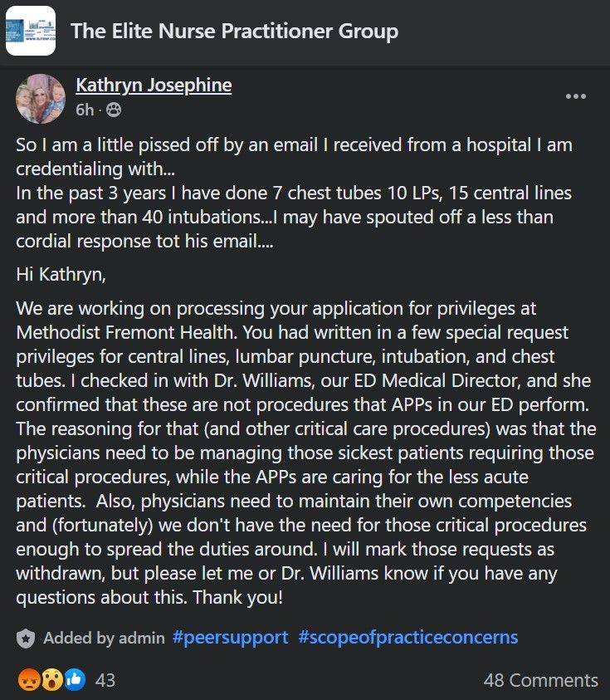This screenshot has height=700, width=610.
Task: Click the blue thumbs-up like reaction
Action: 75,679
